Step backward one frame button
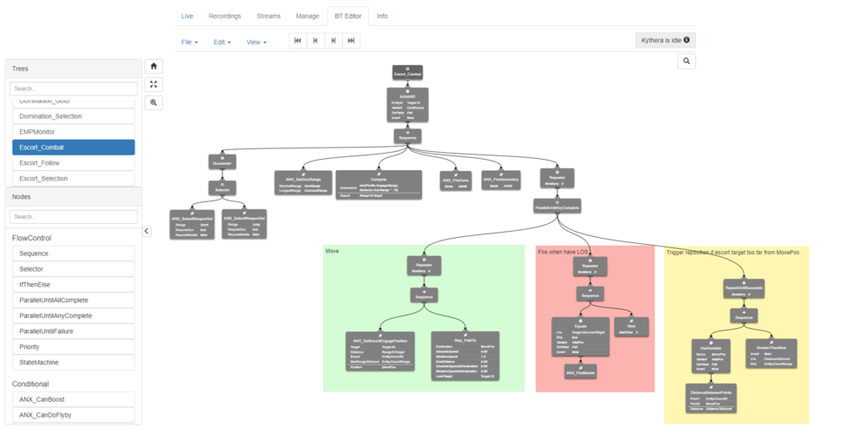The height and width of the screenshot is (441, 868). click(315, 41)
